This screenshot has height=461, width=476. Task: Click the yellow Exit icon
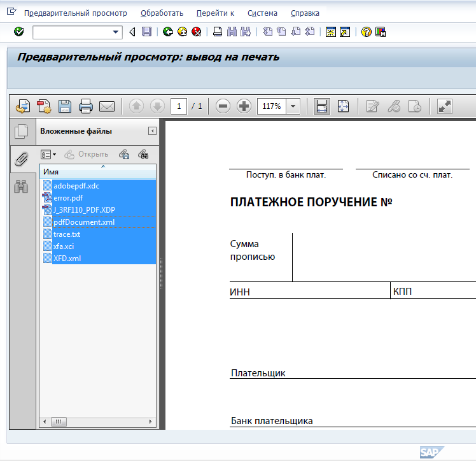pyautogui.click(x=182, y=32)
